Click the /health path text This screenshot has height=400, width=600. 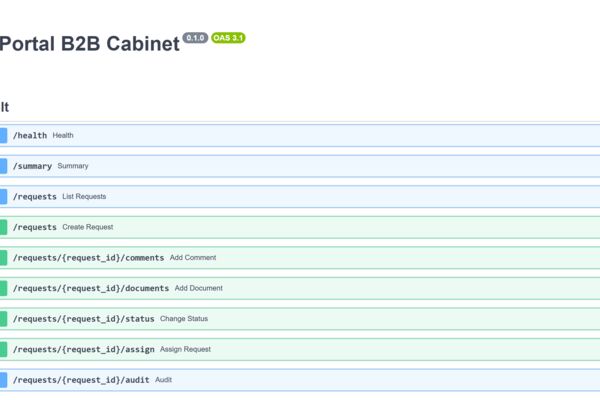(30, 136)
